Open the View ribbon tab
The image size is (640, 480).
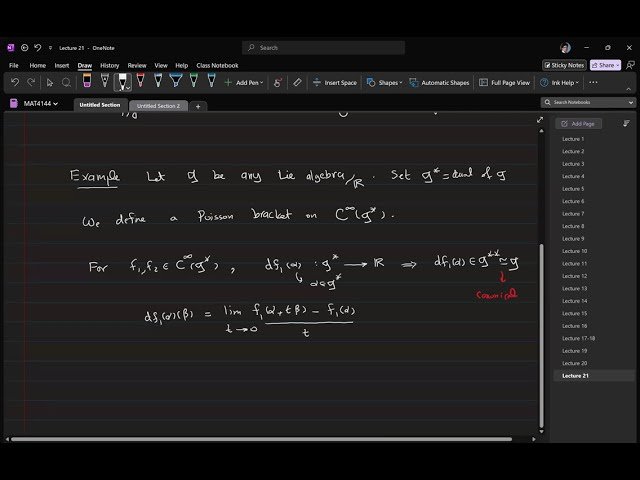click(x=161, y=65)
